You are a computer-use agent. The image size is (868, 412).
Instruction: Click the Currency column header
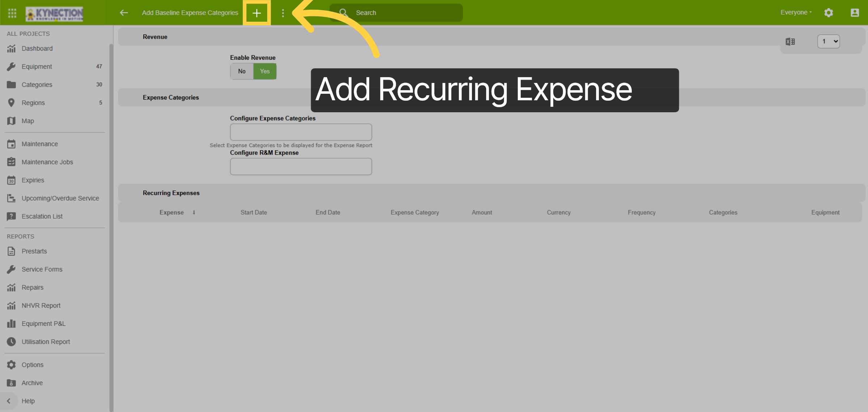point(559,213)
